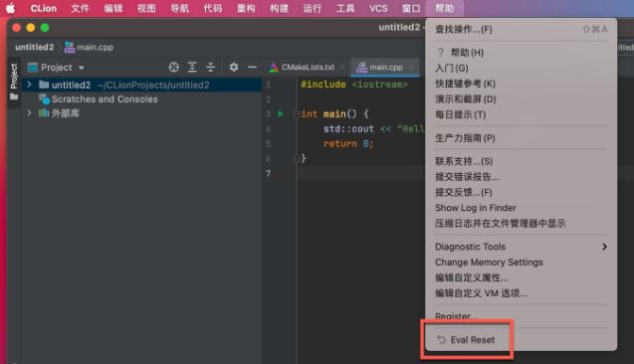Choose 演示和截屏 (D) entry
This screenshot has width=634, height=364.
click(x=521, y=99)
